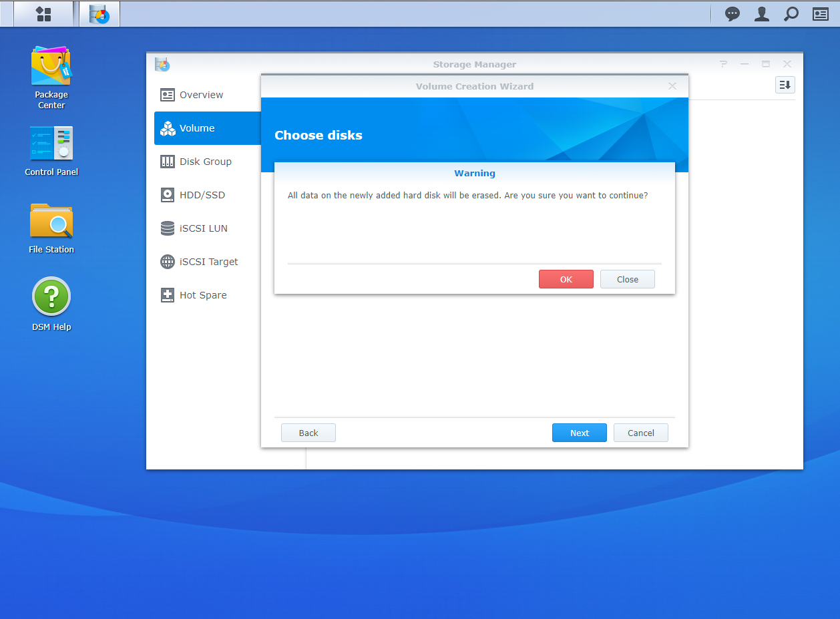
Task: Click the iSCSI Target globe icon
Action: pos(168,262)
